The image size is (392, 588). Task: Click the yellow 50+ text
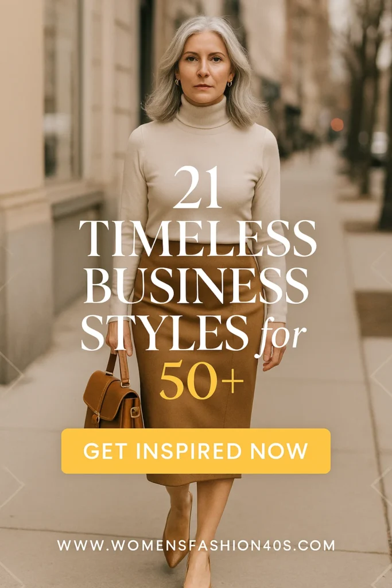pos(201,380)
